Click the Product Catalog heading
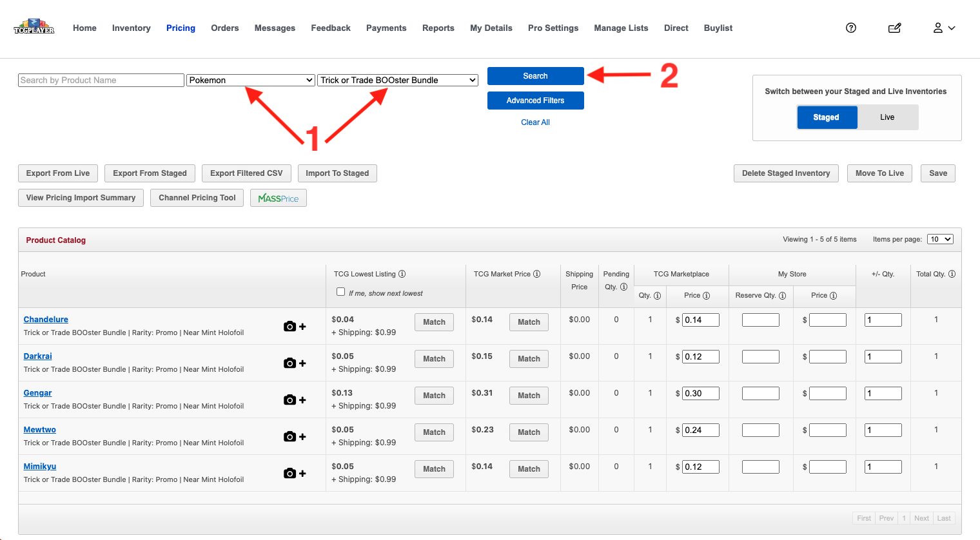 [x=56, y=240]
